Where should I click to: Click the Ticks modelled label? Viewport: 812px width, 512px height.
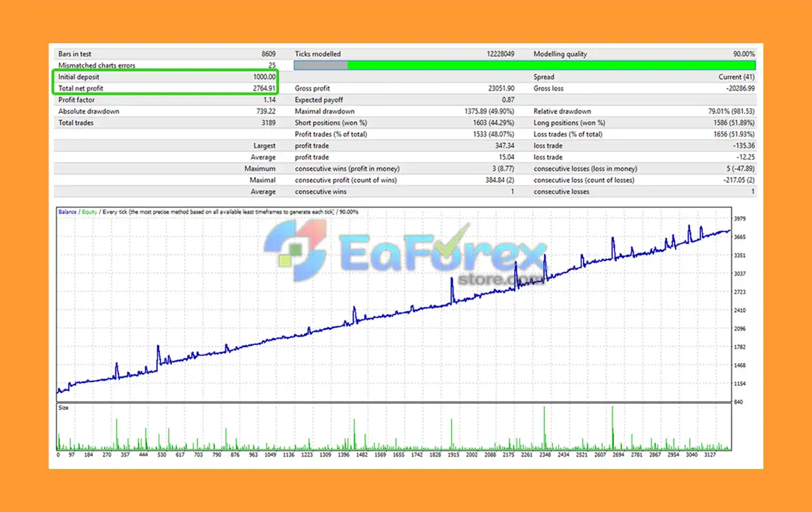click(x=318, y=54)
